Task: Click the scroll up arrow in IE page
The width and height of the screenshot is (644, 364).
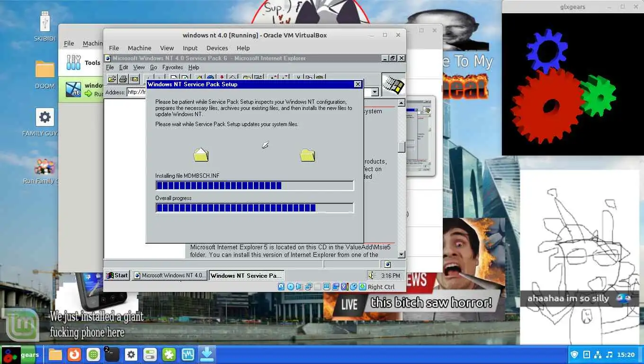Action: (x=402, y=103)
